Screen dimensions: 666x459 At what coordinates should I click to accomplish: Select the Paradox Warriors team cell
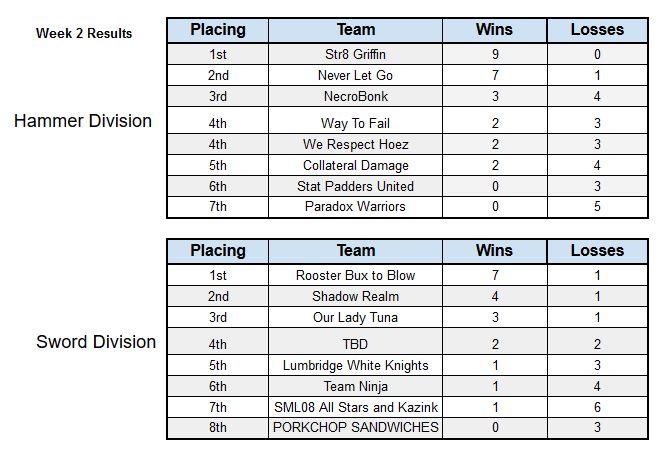point(356,207)
